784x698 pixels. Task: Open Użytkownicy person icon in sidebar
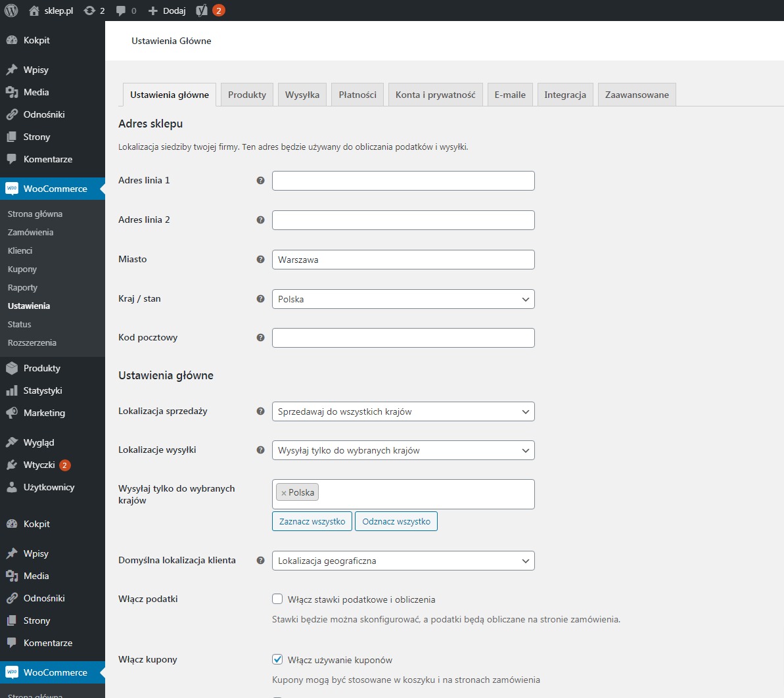[x=11, y=488]
